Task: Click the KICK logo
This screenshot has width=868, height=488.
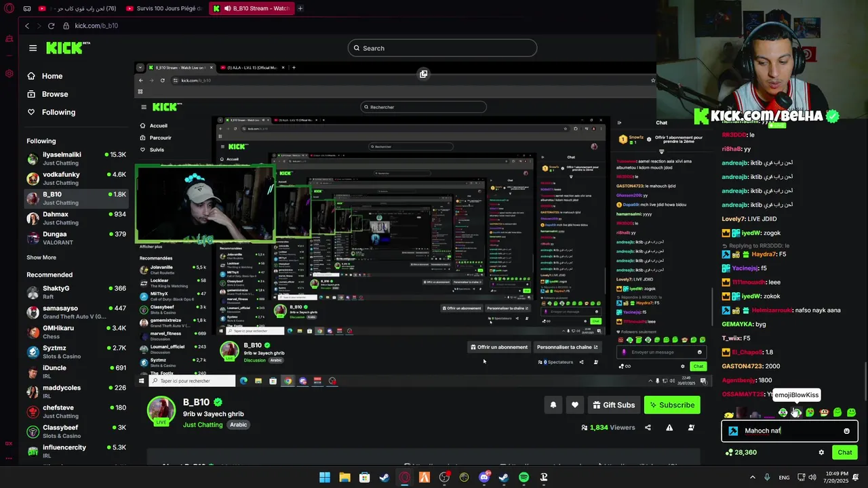Action: pyautogui.click(x=68, y=47)
